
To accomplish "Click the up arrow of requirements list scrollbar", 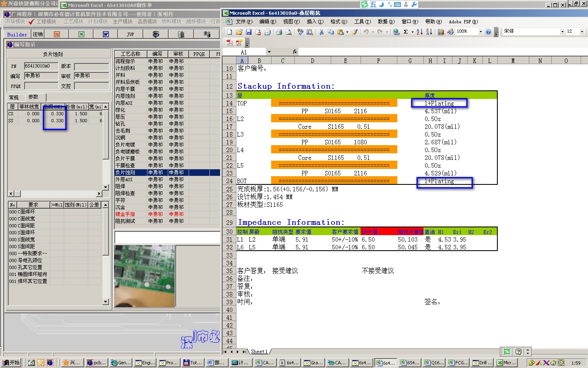I will tap(106, 204).
